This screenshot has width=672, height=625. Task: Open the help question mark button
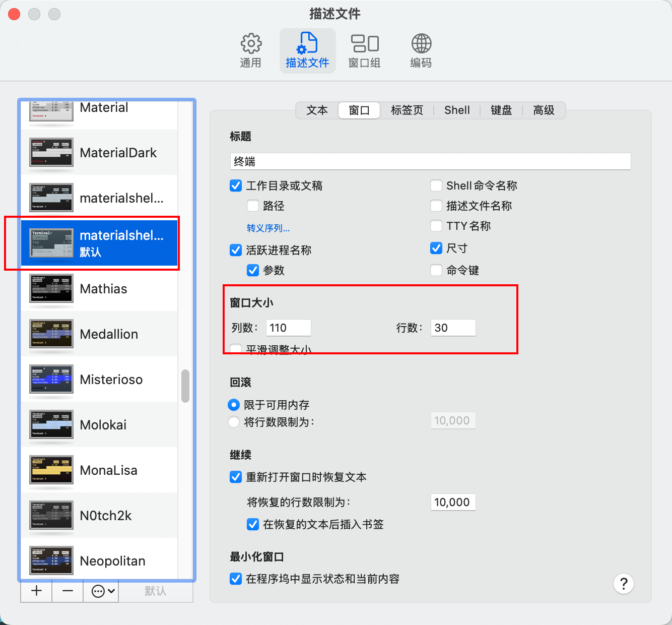click(623, 584)
